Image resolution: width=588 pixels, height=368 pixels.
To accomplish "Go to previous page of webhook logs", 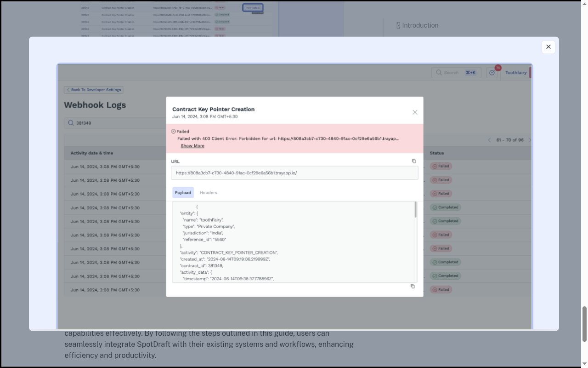I will (x=490, y=140).
